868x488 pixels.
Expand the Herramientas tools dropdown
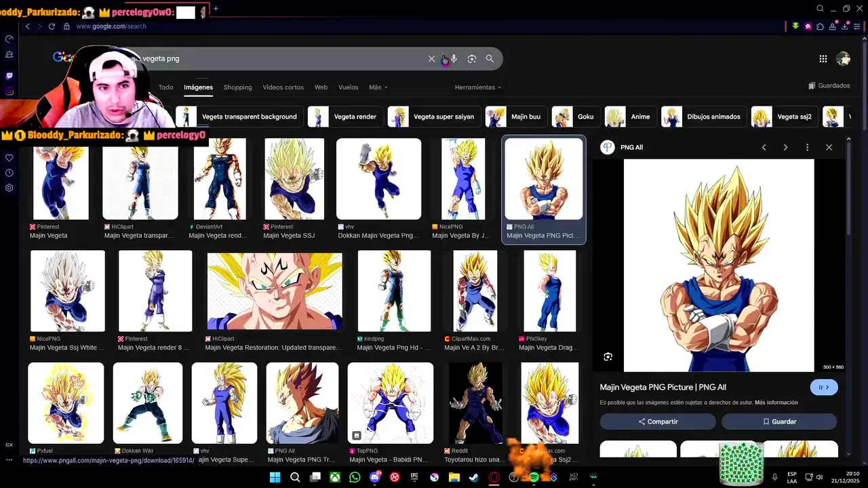[x=478, y=87]
